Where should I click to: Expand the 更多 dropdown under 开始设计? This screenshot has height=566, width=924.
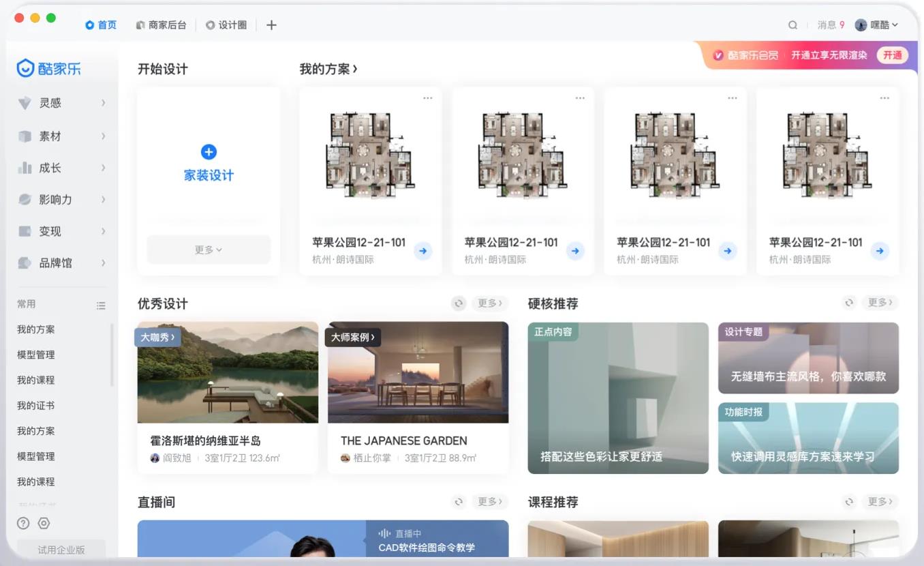point(208,250)
